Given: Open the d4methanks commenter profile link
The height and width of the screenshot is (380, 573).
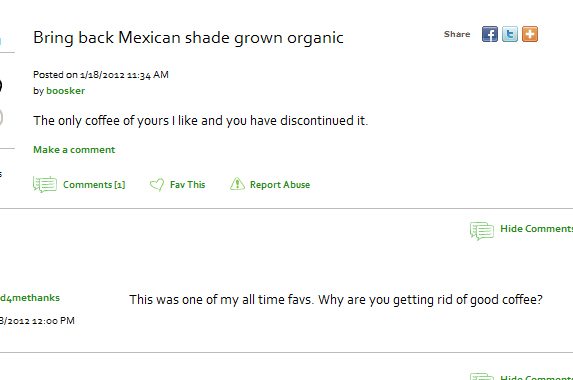Looking at the screenshot, I should point(30,298).
